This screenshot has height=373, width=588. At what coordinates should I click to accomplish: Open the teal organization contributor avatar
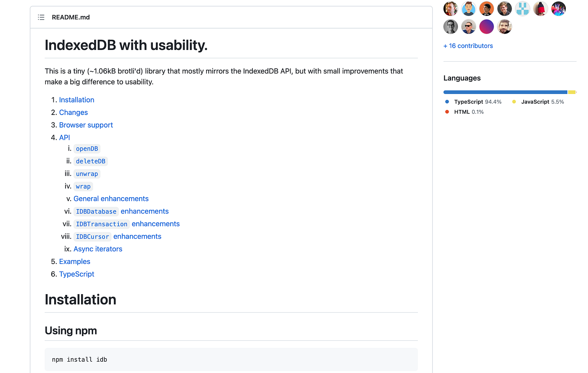click(x=522, y=8)
